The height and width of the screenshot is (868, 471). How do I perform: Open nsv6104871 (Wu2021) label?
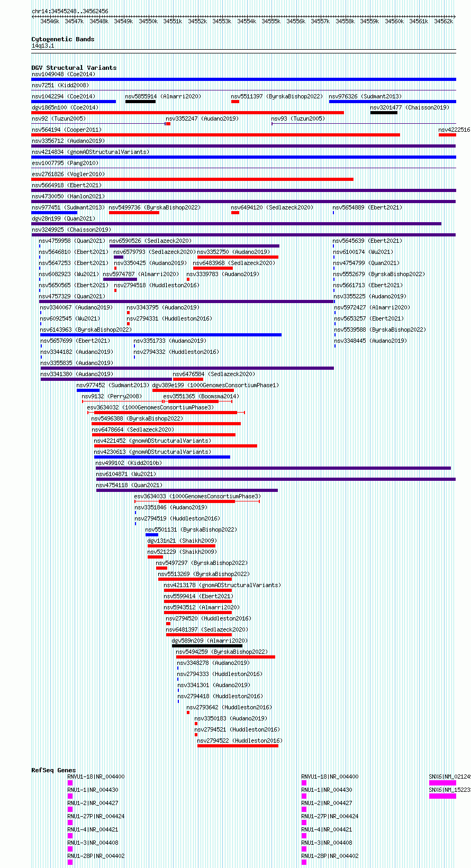click(126, 474)
